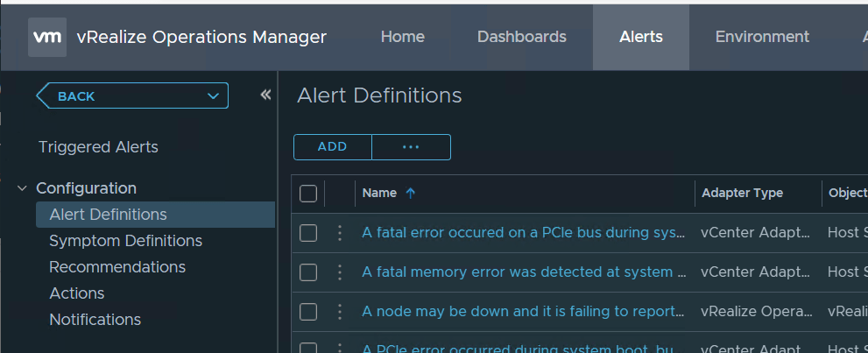The height and width of the screenshot is (353, 868).
Task: Collapse the left navigation panel
Action: [265, 95]
